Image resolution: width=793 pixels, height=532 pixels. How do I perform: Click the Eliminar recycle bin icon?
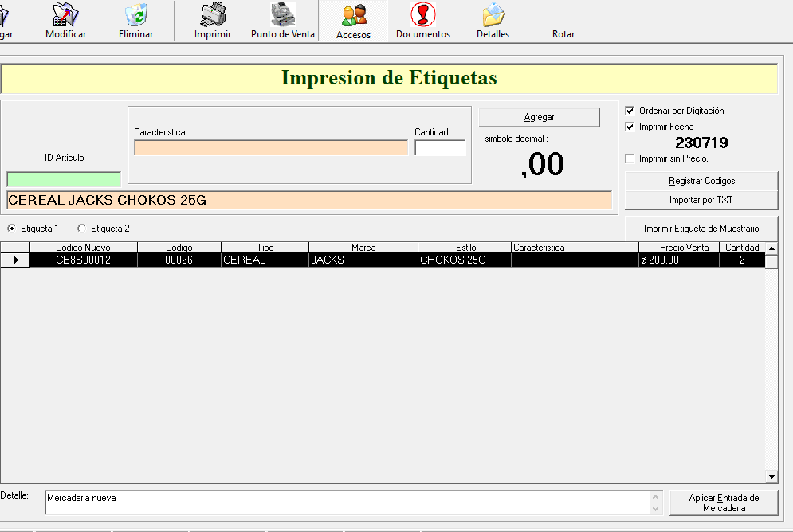point(135,16)
